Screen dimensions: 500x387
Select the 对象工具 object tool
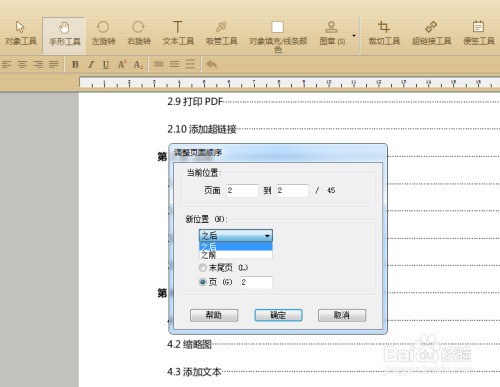pyautogui.click(x=20, y=34)
